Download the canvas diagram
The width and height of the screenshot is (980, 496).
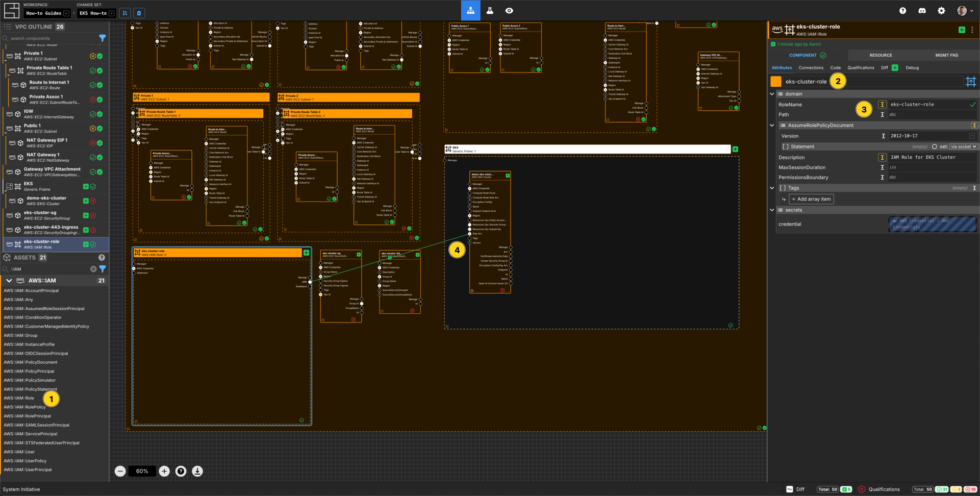[197, 471]
